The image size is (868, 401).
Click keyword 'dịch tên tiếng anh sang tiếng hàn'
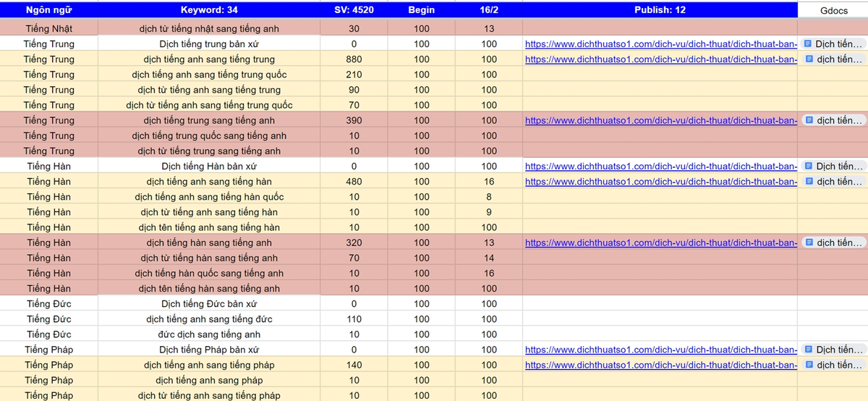coord(209,227)
